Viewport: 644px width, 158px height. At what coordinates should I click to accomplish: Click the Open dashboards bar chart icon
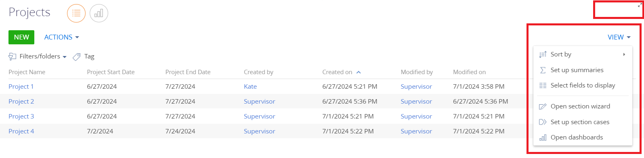(x=543, y=137)
